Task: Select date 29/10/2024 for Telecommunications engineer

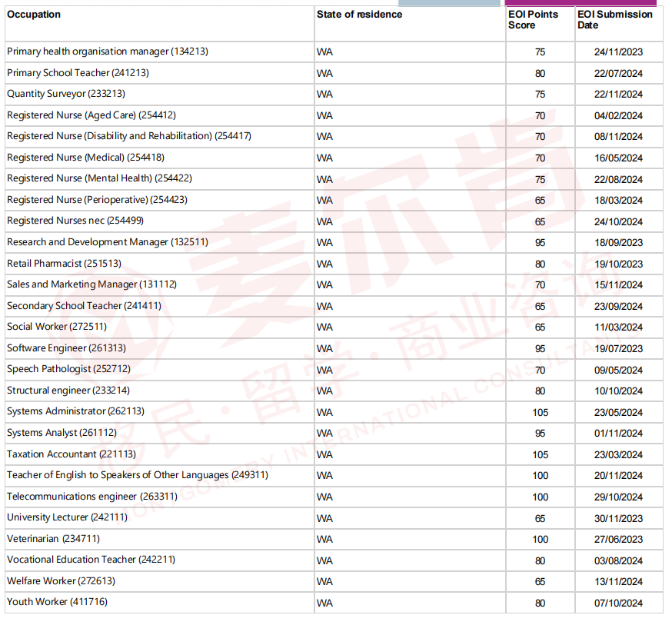Action: pos(618,497)
